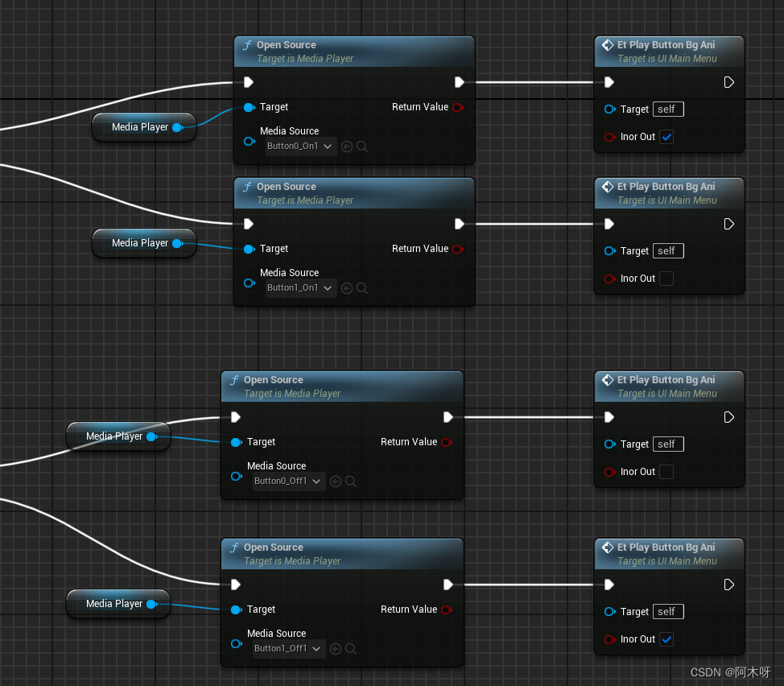Click the self Target field on top Et Play node
784x686 pixels.
tap(668, 109)
